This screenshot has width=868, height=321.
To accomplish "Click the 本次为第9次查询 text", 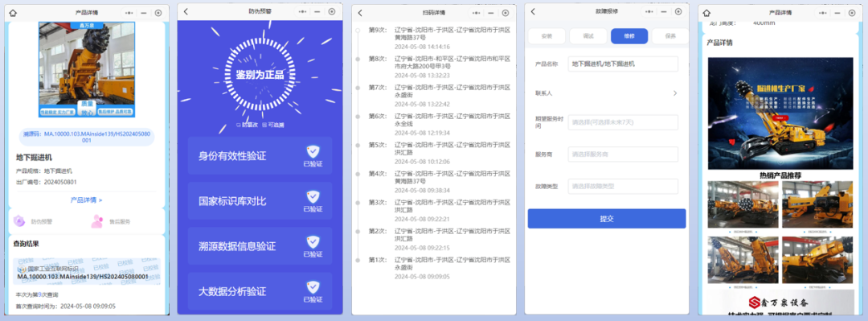I will click(x=38, y=295).
